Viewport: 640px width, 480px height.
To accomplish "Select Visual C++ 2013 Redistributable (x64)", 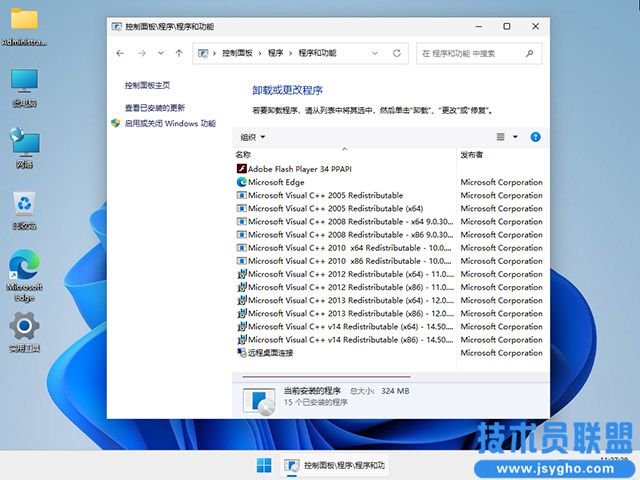I will 351,300.
